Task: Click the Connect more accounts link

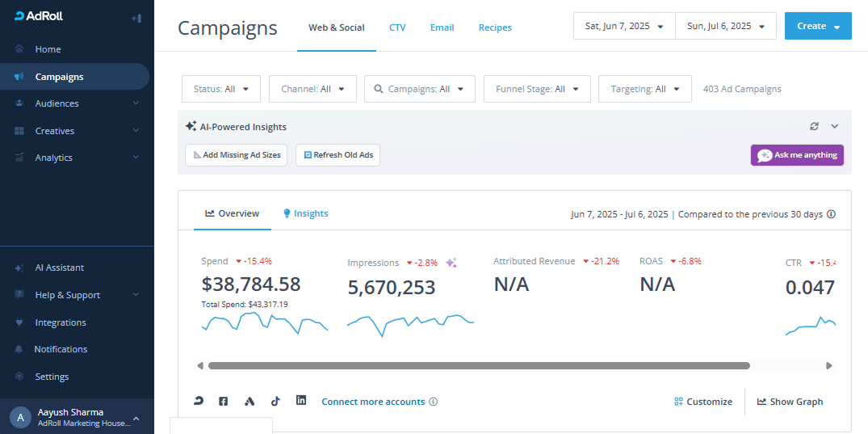Action: [x=373, y=402]
